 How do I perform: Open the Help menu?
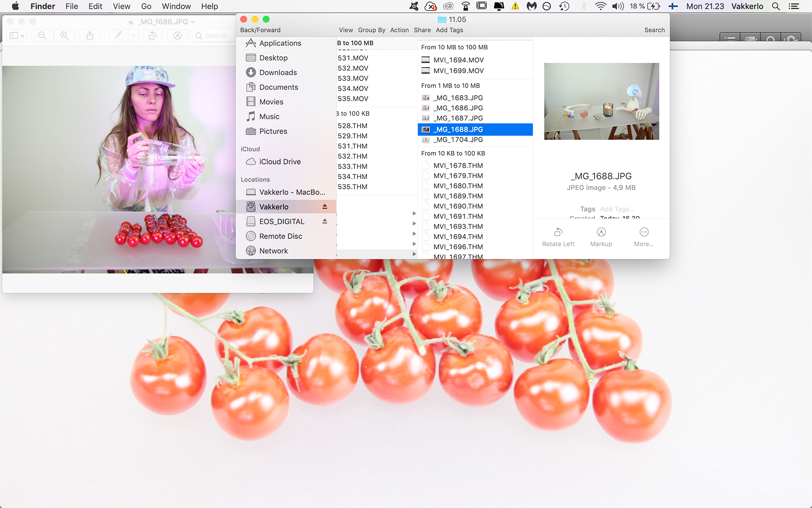209,6
